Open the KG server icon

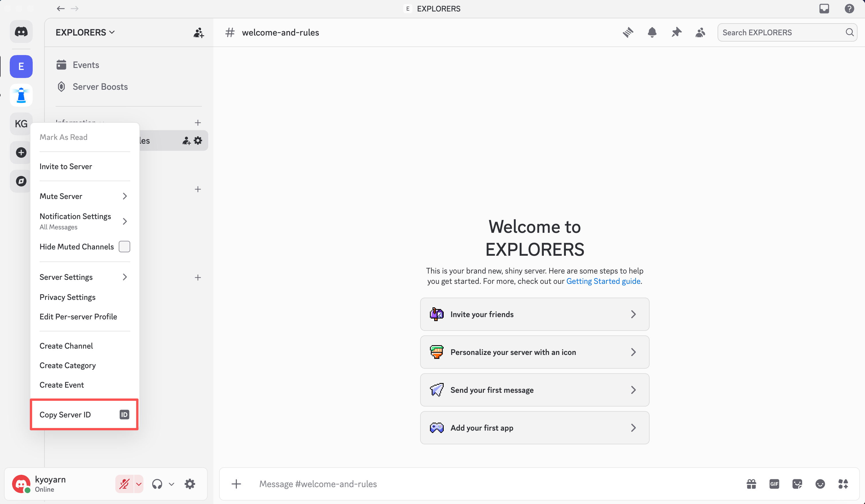click(21, 124)
